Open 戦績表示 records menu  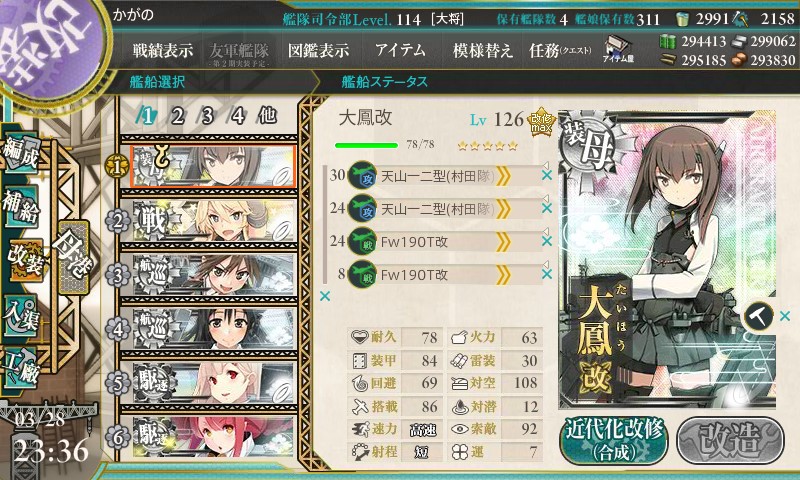(x=163, y=50)
